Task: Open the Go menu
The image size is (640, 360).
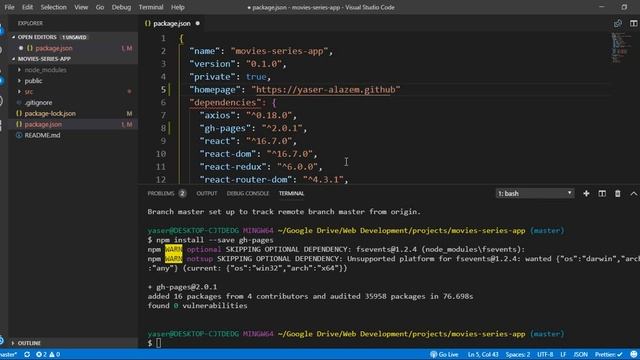Action: click(x=100, y=7)
